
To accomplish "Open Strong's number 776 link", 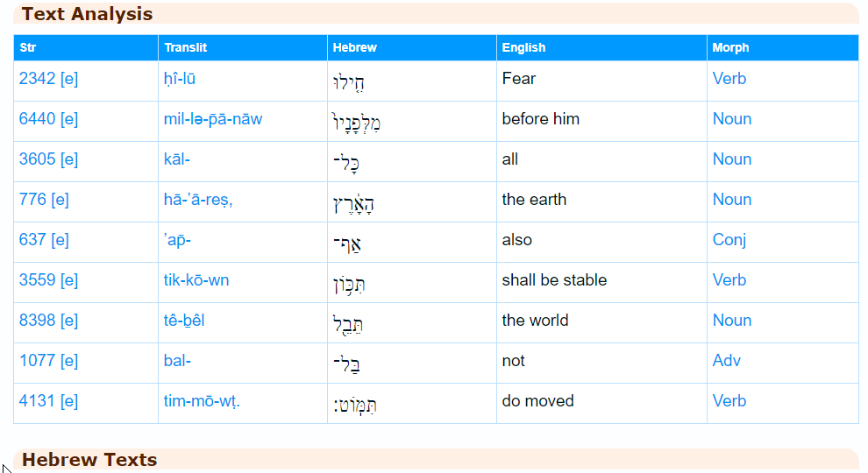I will click(32, 200).
